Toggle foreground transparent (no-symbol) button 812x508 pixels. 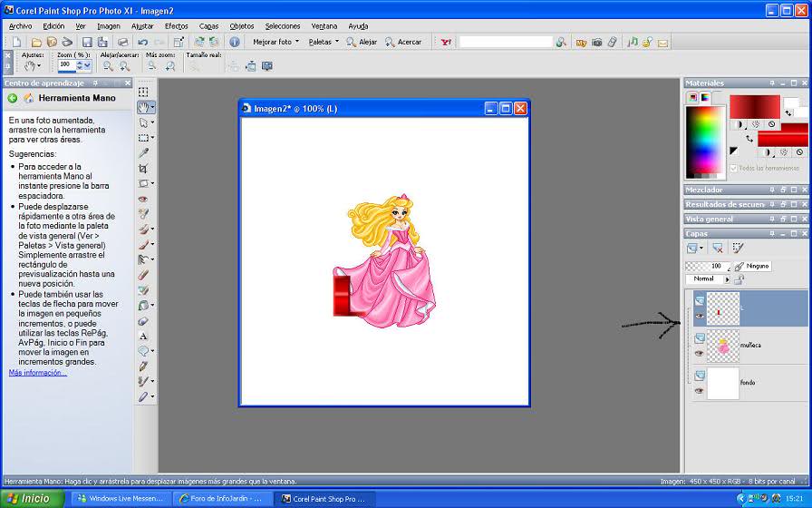coord(772,124)
